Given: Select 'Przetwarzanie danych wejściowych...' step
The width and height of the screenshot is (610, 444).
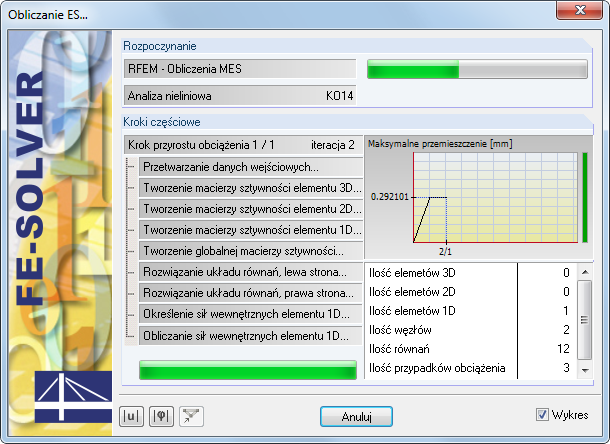Looking at the screenshot, I should [x=251, y=167].
